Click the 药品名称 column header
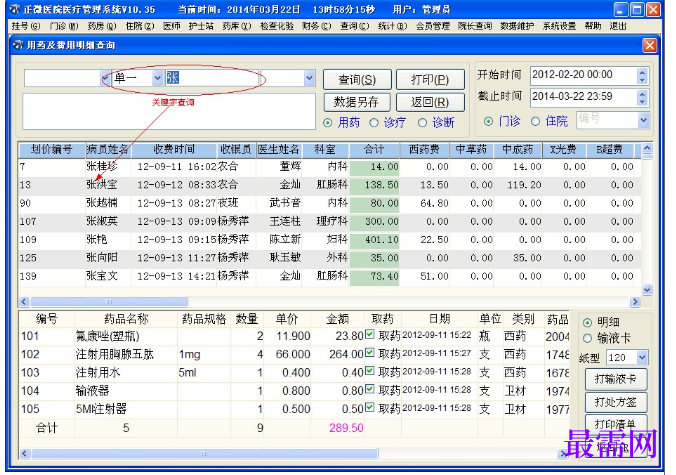676x475 pixels. [126, 319]
